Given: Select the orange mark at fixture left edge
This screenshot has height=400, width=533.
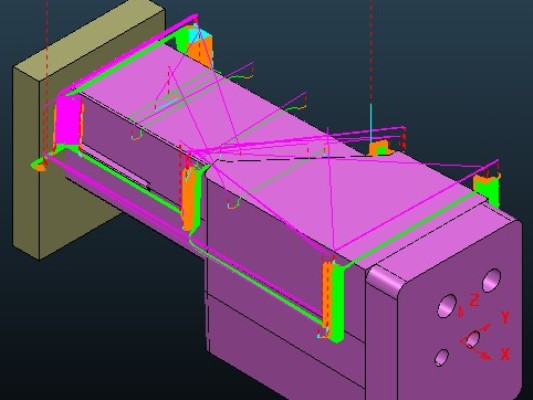Looking at the screenshot, I should point(40,167).
